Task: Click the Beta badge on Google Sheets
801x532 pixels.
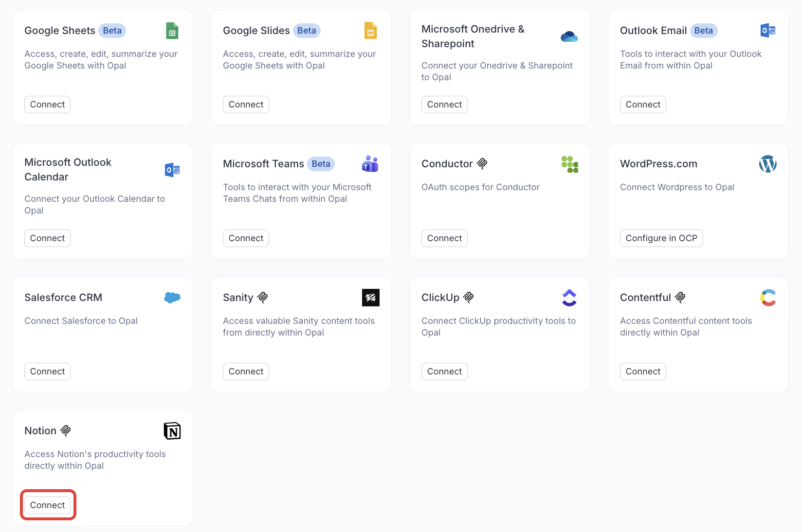Action: [112, 31]
